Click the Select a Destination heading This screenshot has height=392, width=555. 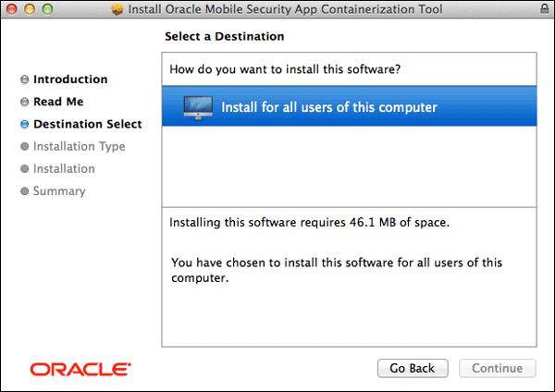tap(224, 37)
